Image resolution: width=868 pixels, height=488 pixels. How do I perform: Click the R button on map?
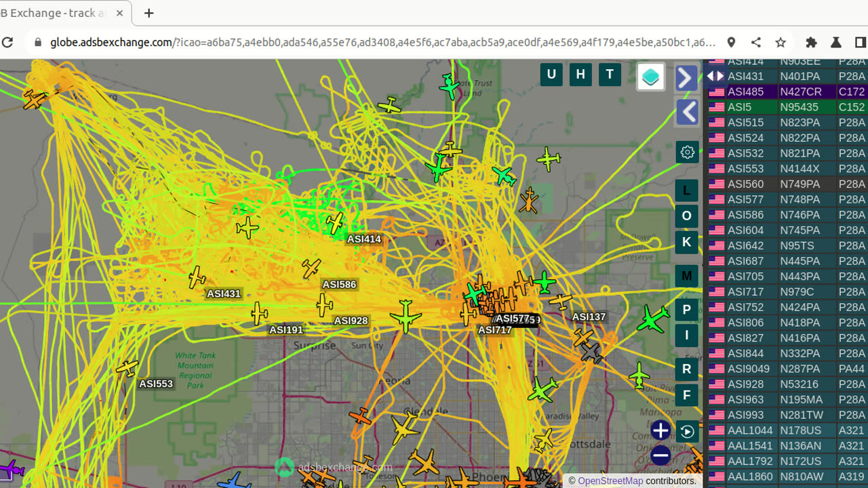(x=686, y=369)
